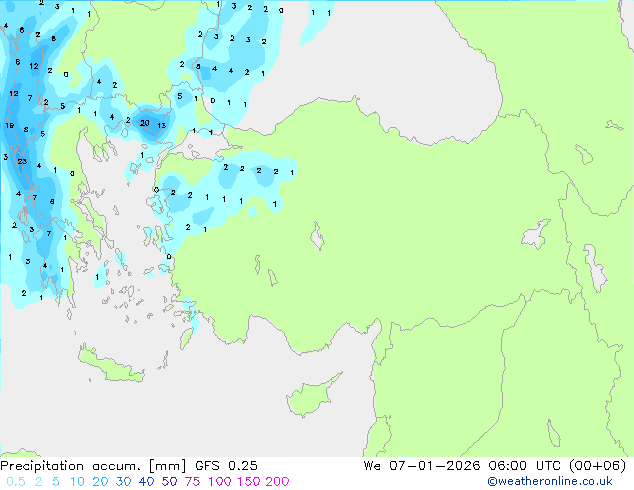The width and height of the screenshot is (634, 490).
Task: Click the 200 value in the color legend
Action: click(277, 482)
